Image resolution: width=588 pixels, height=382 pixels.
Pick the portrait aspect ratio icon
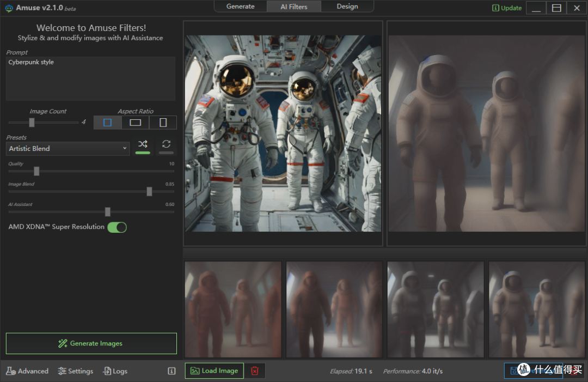163,123
